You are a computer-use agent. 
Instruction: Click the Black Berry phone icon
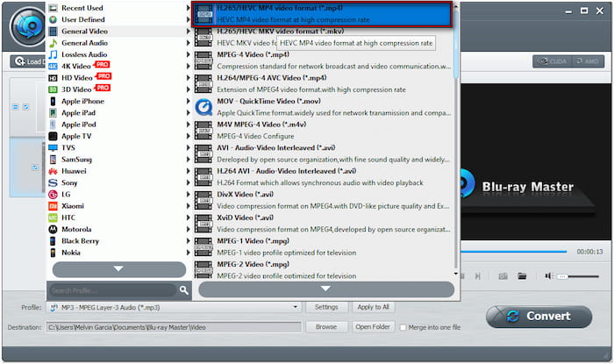point(53,241)
